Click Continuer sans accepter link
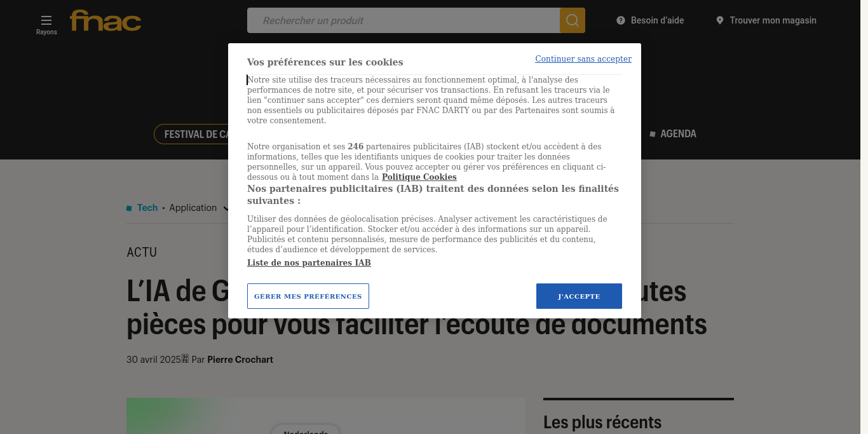The image size is (868, 434). click(583, 59)
